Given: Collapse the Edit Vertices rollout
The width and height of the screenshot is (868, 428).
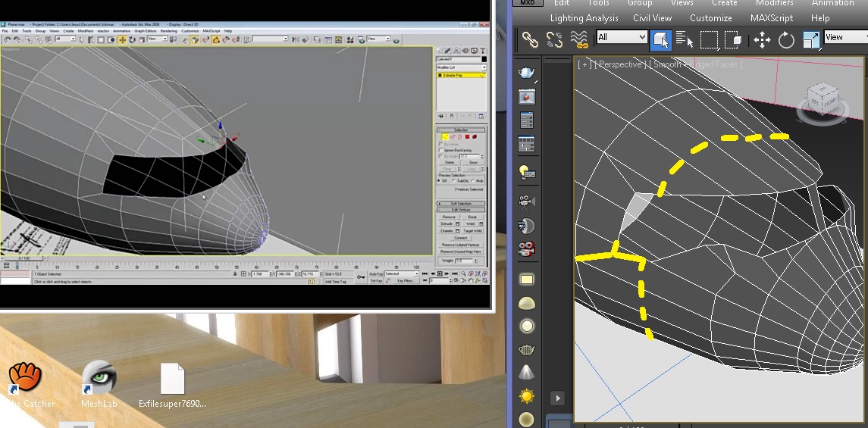Looking at the screenshot, I should pyautogui.click(x=461, y=210).
